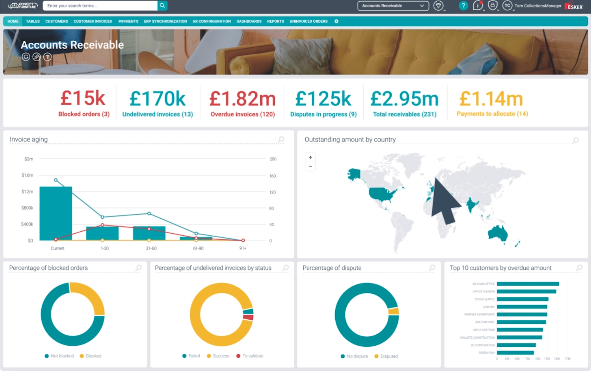Click the gear icon at end of menu bar

pyautogui.click(x=336, y=21)
